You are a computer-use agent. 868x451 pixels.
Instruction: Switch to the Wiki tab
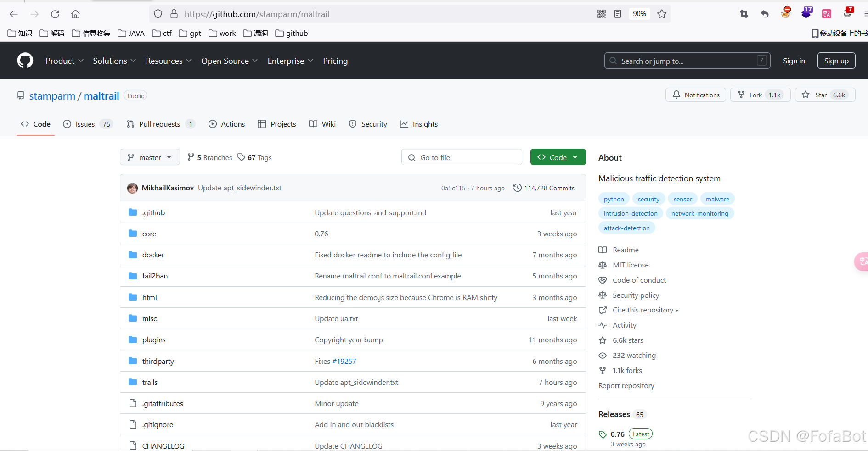pos(322,124)
